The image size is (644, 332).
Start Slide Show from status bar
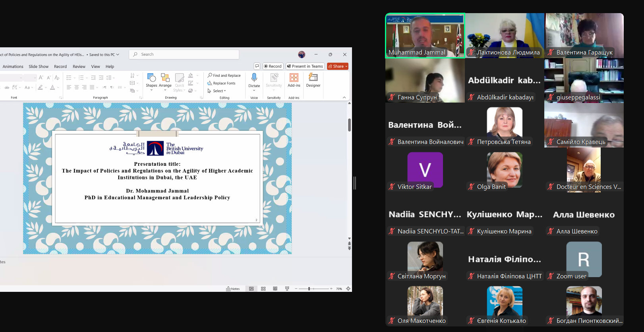point(287,289)
